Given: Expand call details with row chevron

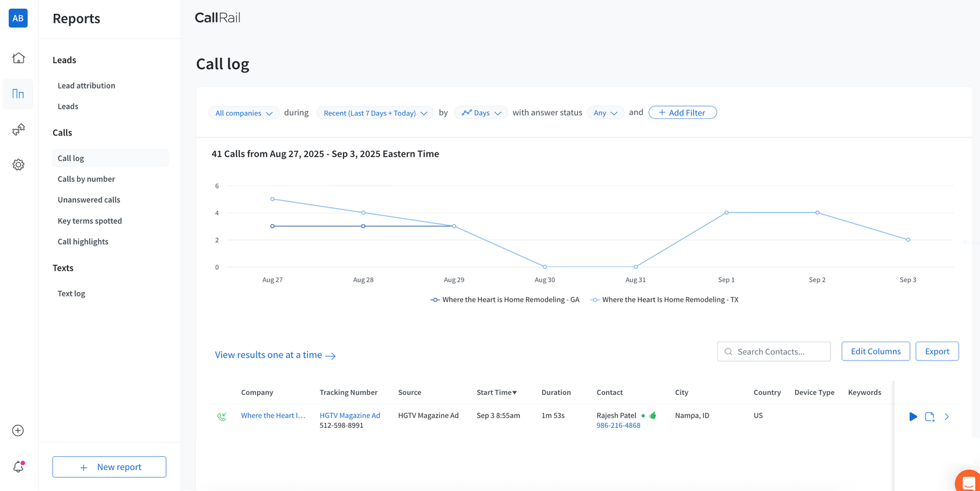Looking at the screenshot, I should (946, 416).
